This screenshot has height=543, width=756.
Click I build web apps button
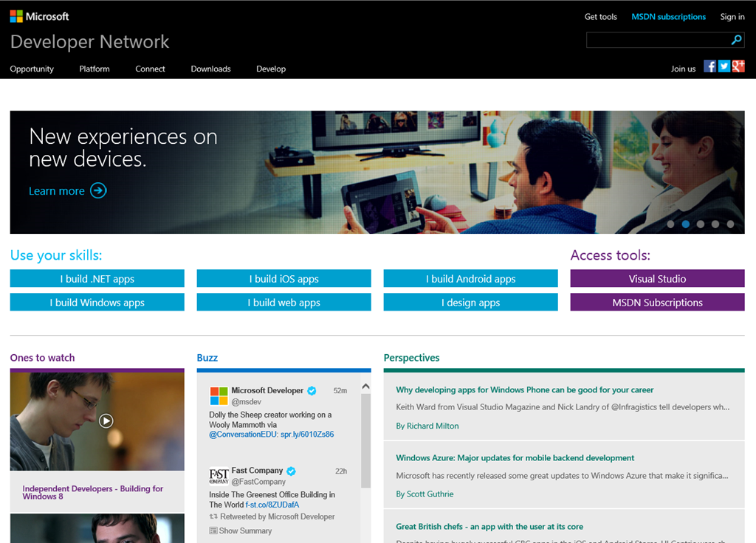[x=284, y=302]
